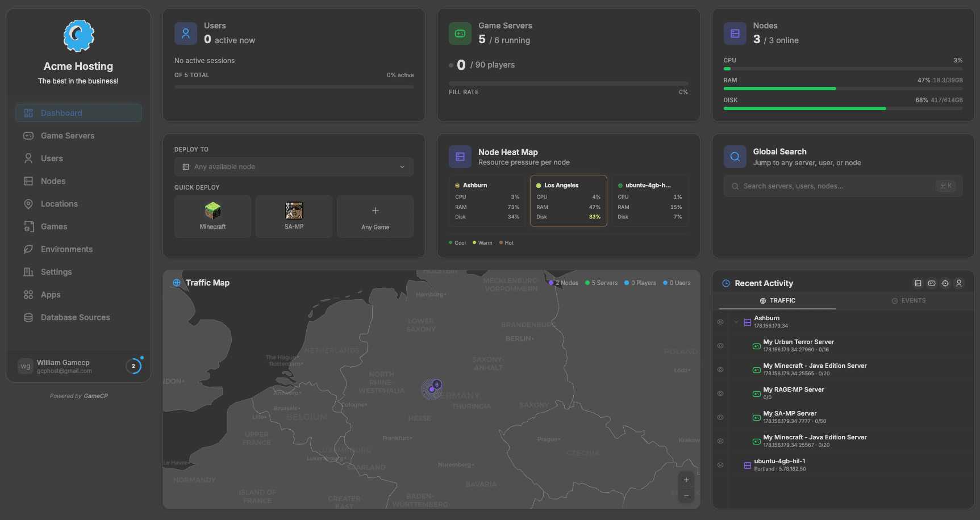Click the Any Game quick deploy tile

(x=375, y=216)
